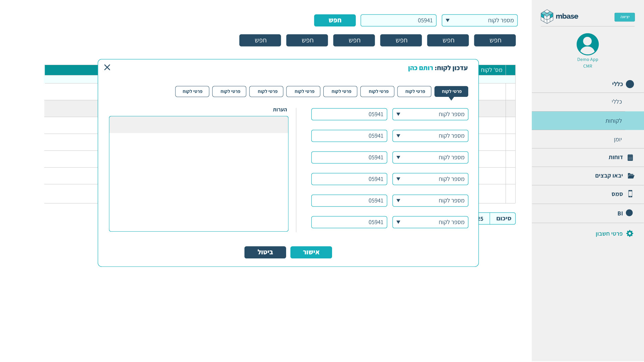Click the gear icon for account details
Image resolution: width=644 pixels, height=362 pixels.
click(630, 234)
